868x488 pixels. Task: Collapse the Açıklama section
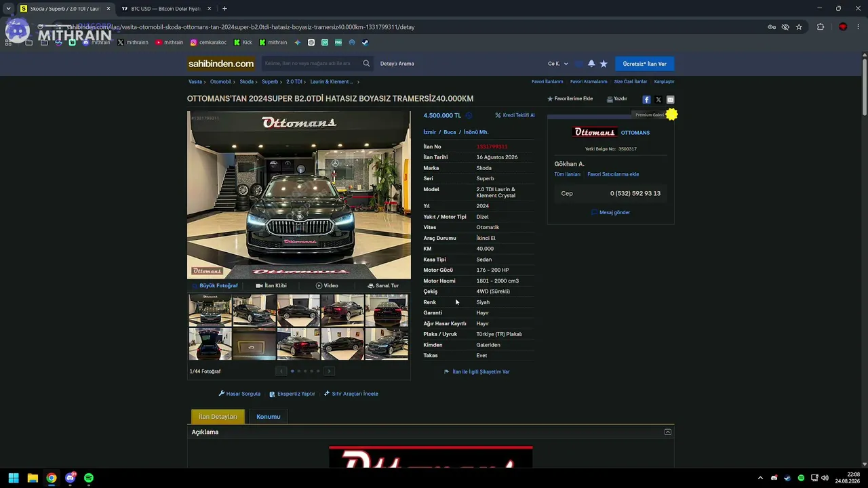[x=668, y=432]
